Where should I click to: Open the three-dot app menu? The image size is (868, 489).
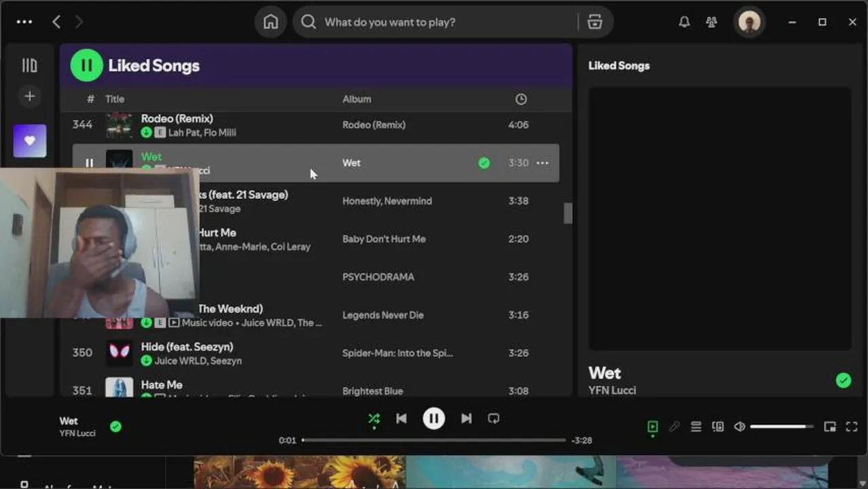(24, 22)
